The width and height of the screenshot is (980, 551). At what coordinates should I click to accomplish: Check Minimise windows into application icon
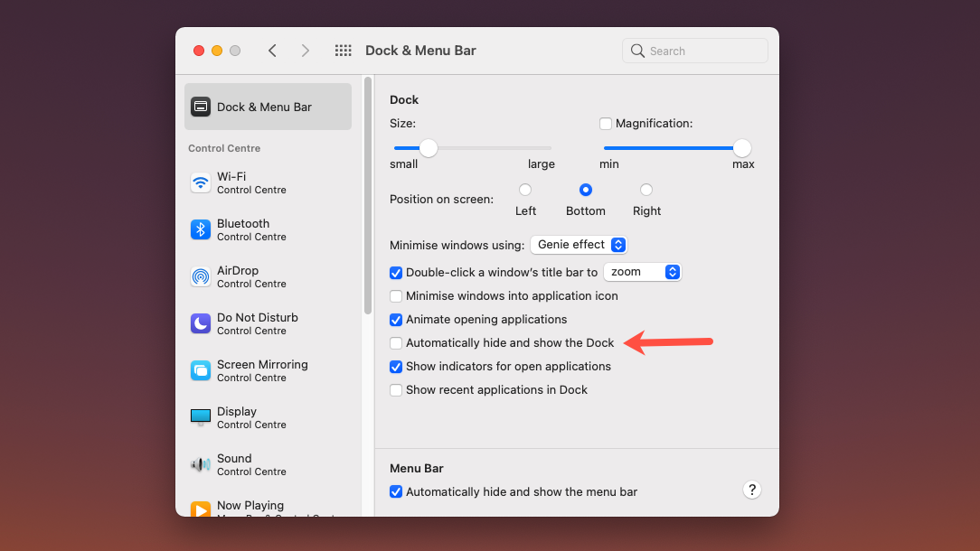(395, 296)
